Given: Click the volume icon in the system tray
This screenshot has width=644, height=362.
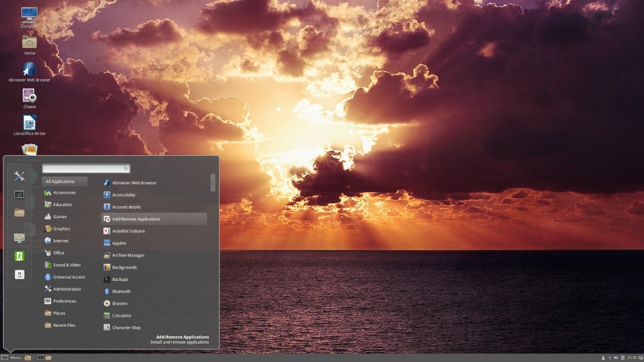Looking at the screenshot, I should [616, 358].
